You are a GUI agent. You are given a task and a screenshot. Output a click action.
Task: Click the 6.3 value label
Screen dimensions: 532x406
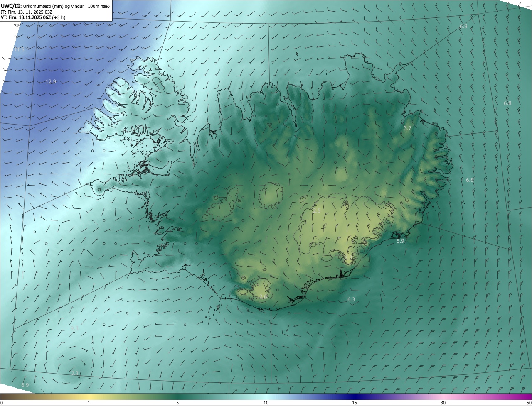pyautogui.click(x=351, y=299)
